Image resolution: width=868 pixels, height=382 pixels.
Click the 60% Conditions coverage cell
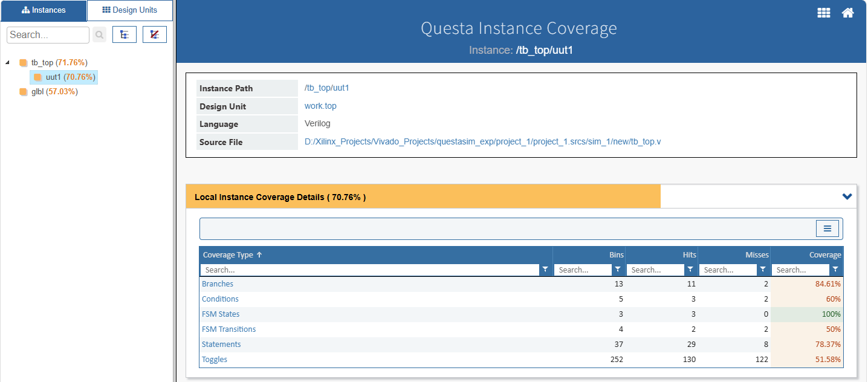(807, 299)
